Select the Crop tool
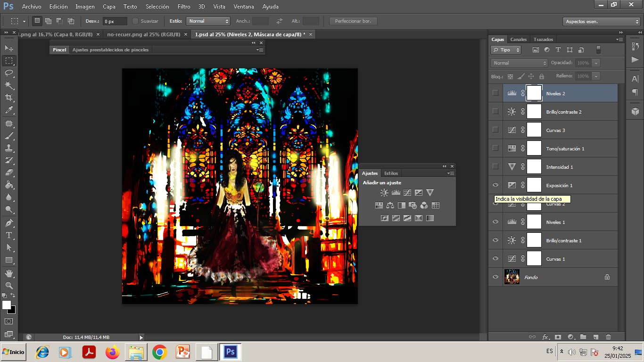Viewport: 644px width, 362px height. [9, 98]
